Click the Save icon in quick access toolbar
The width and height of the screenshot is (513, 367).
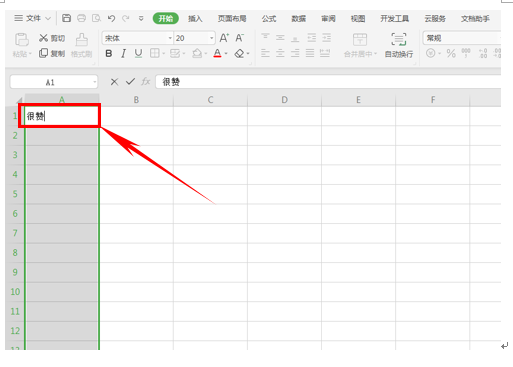click(x=67, y=18)
